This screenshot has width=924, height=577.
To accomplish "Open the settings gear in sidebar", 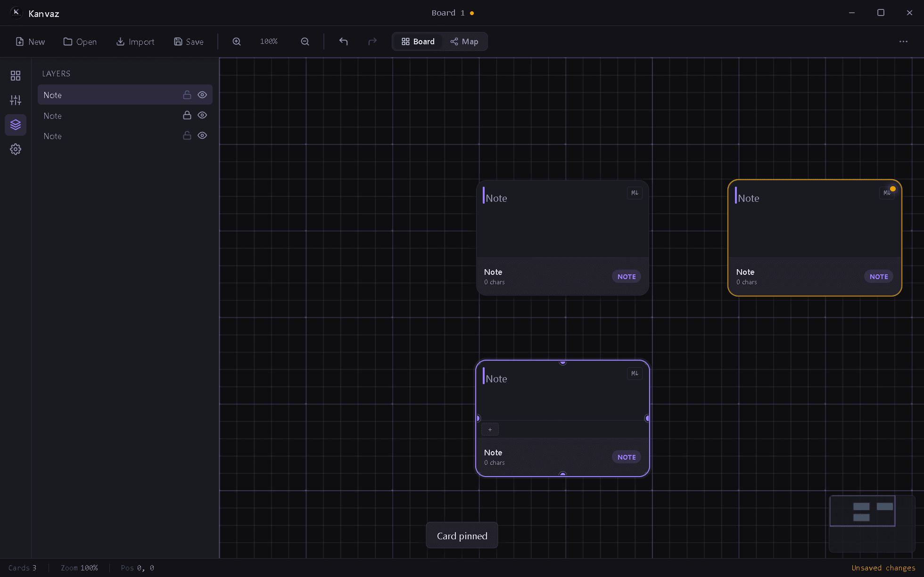I will pos(16,149).
